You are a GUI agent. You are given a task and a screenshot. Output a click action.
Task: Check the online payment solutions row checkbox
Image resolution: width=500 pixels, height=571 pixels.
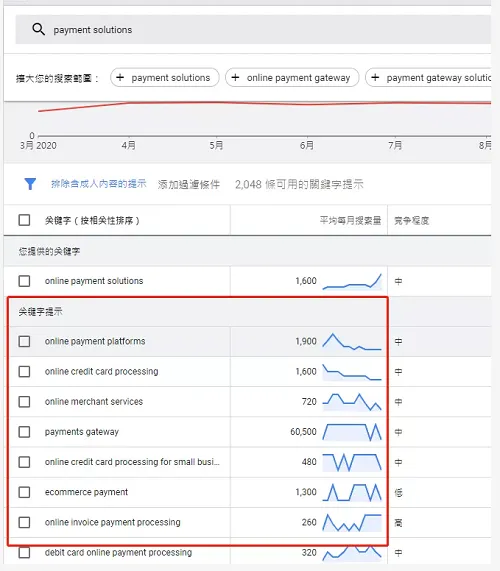[x=24, y=281]
